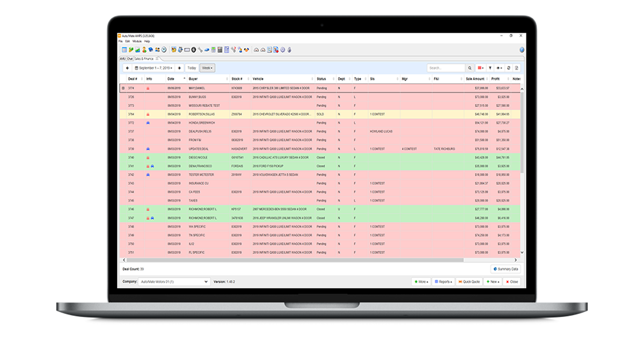Click into the Search field
The image size is (644, 338).
(446, 68)
